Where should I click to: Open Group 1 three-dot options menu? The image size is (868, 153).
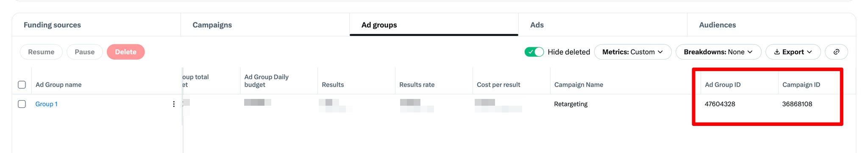click(x=174, y=104)
